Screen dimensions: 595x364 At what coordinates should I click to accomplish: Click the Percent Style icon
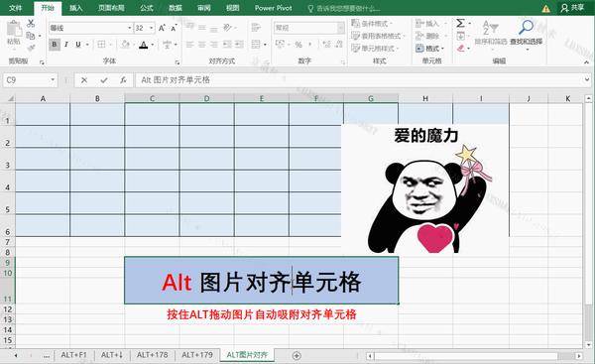298,45
